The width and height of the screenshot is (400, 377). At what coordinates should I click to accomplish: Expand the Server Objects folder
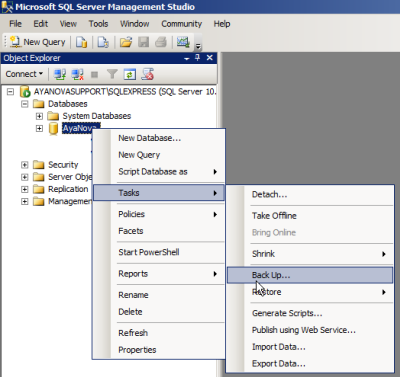point(25,177)
